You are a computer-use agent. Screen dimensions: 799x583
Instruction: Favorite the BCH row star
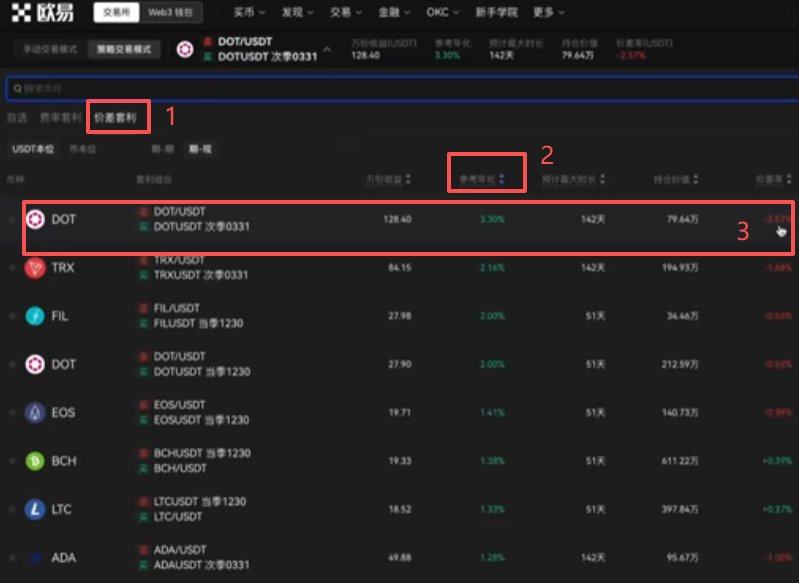pos(12,461)
